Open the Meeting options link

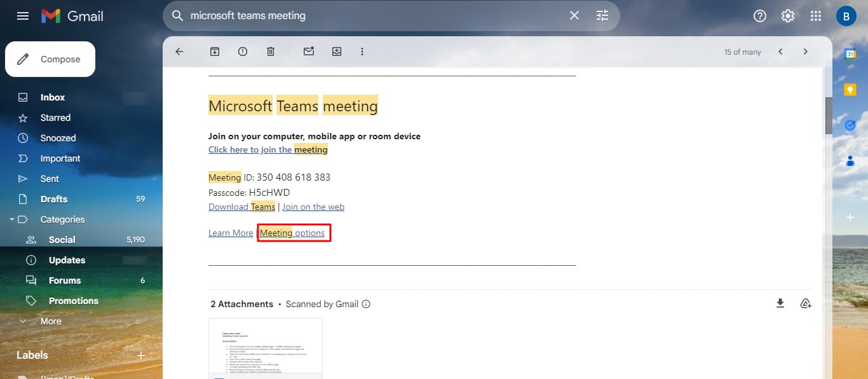point(292,233)
